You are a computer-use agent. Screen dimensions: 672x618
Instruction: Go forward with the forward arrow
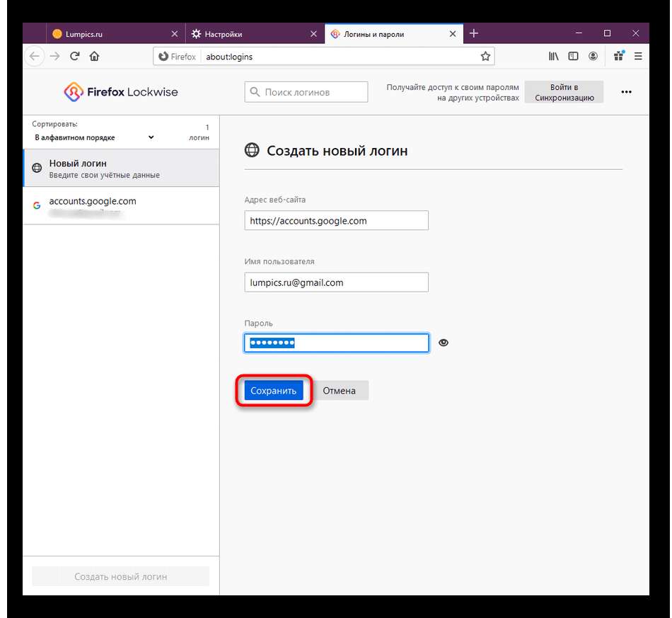(55, 56)
